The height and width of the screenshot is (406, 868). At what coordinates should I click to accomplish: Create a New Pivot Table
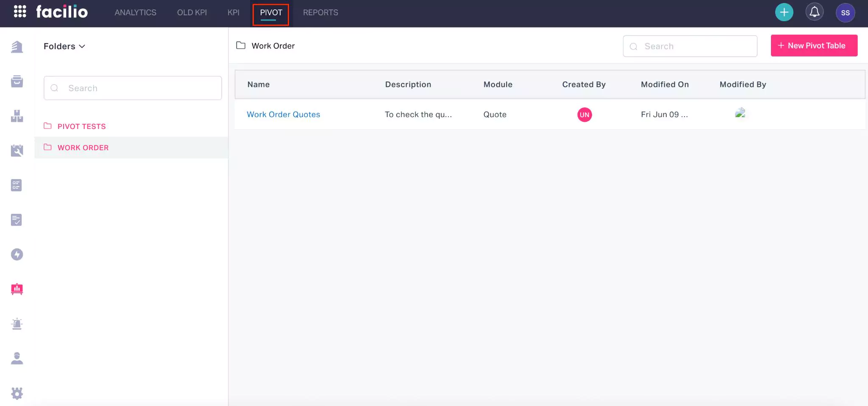point(814,45)
